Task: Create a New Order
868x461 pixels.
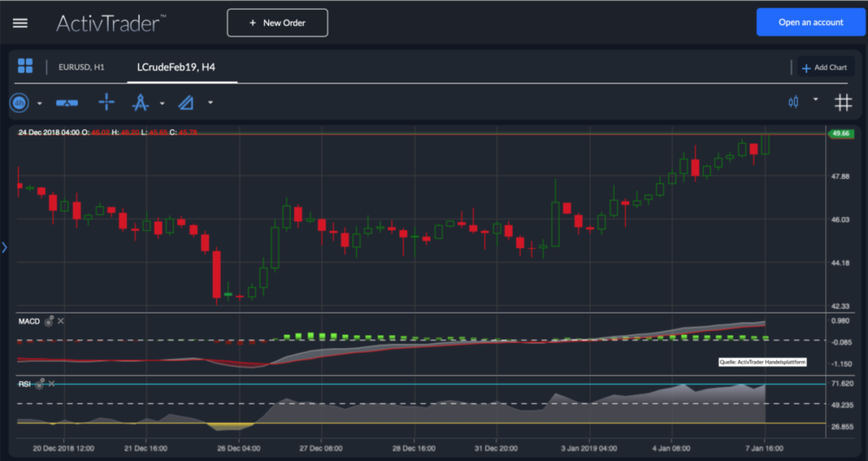Action: (x=278, y=23)
